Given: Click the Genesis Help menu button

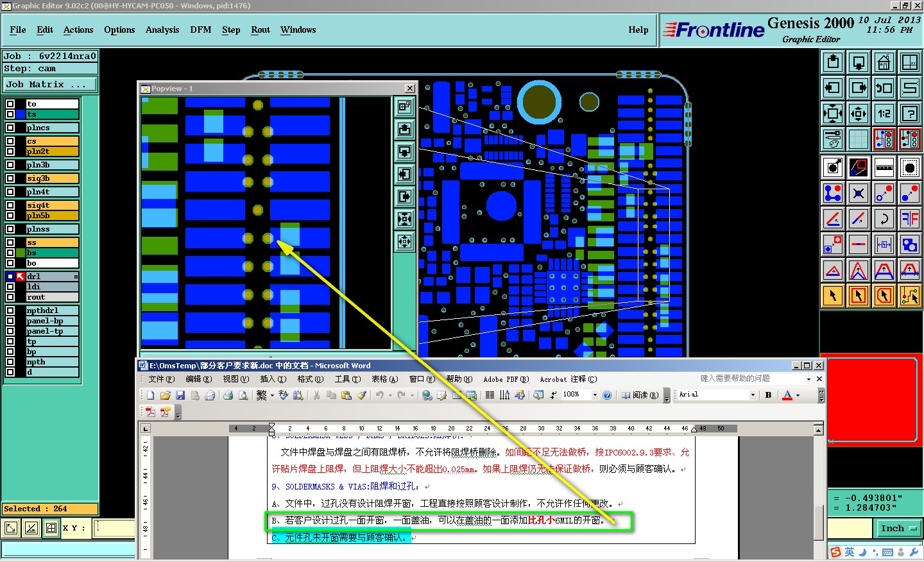Looking at the screenshot, I should (x=638, y=30).
